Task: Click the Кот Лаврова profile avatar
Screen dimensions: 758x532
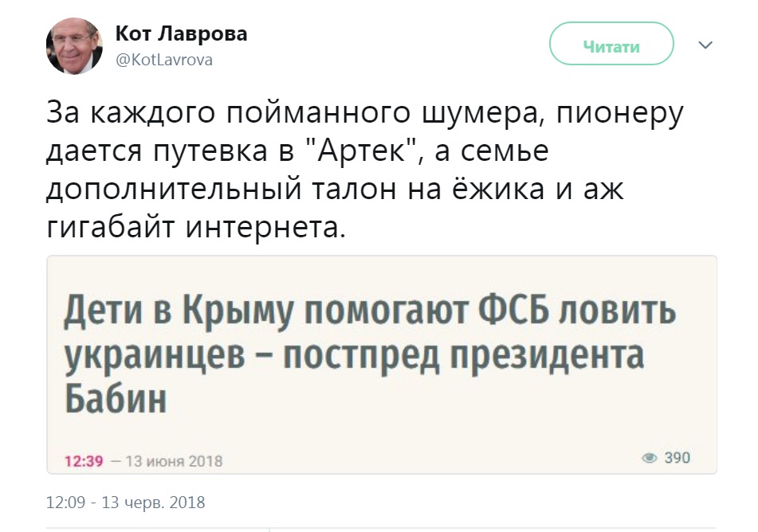Action: (74, 46)
